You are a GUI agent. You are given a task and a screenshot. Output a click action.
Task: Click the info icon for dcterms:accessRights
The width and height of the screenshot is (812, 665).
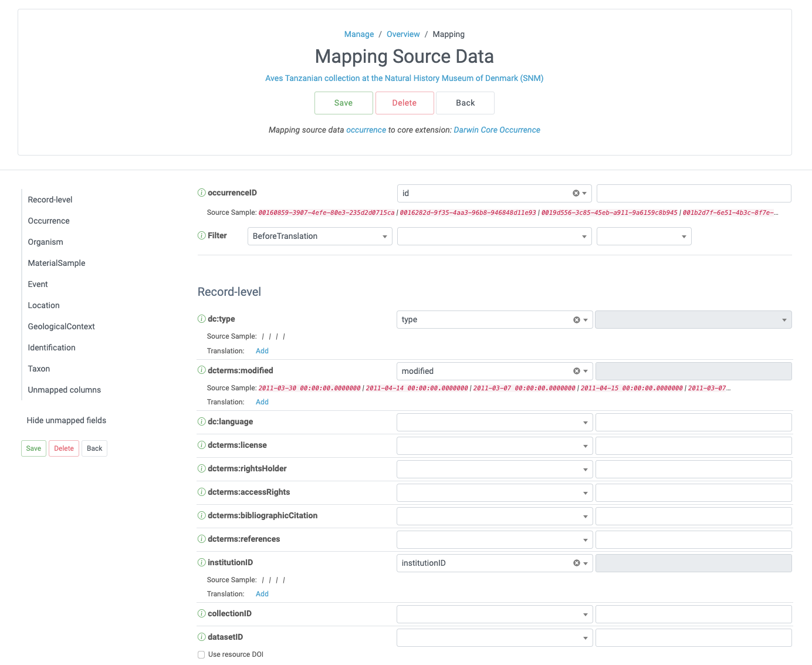201,492
